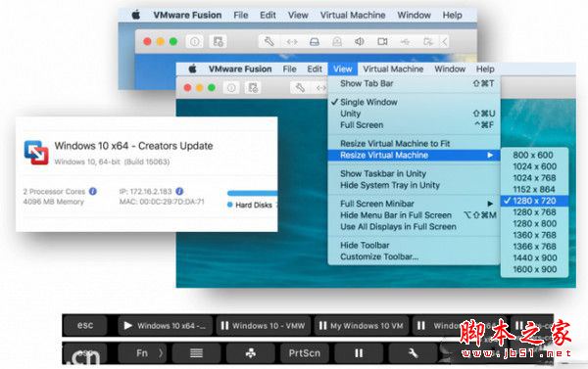Click the CD/DVD drive icon in back window toolbar
588x369 pixels.
pos(337,41)
